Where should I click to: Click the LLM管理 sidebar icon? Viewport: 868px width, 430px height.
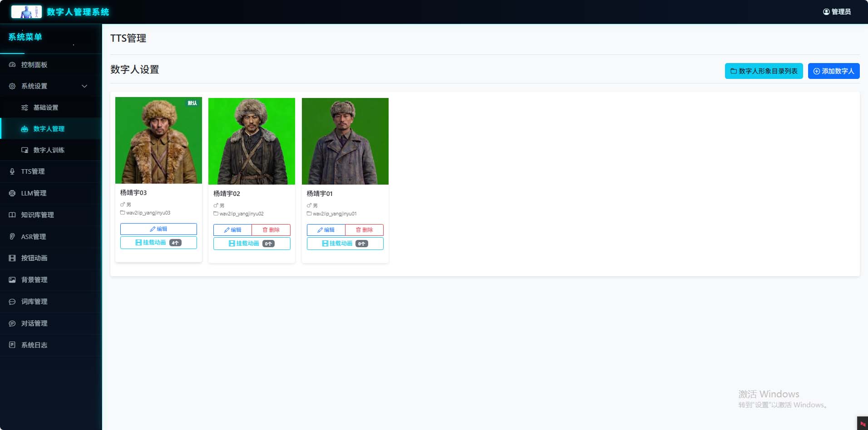click(12, 193)
